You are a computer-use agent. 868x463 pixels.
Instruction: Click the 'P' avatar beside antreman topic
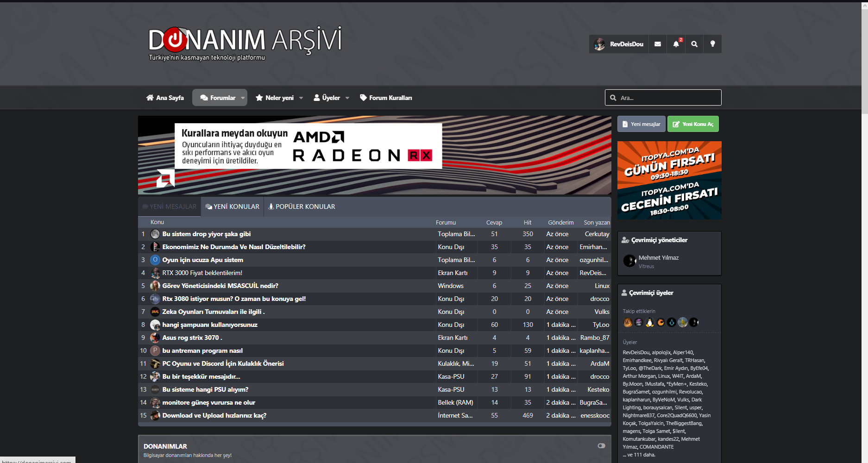(155, 350)
